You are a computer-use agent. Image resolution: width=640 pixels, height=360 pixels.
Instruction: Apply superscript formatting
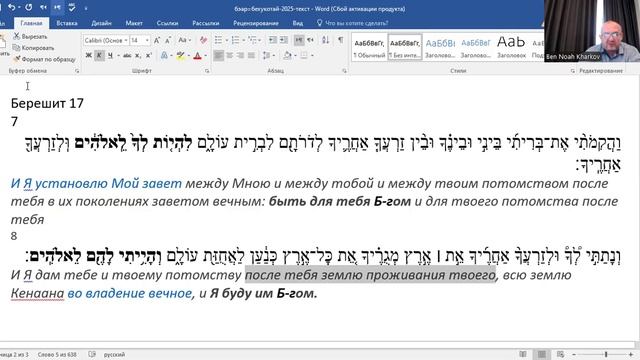[149, 55]
